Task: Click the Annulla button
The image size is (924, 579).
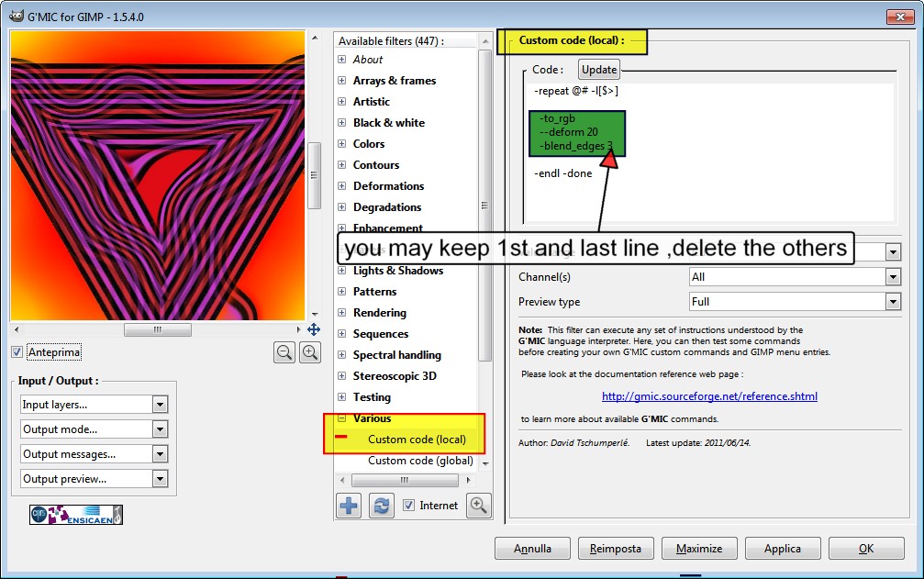Action: click(533, 549)
